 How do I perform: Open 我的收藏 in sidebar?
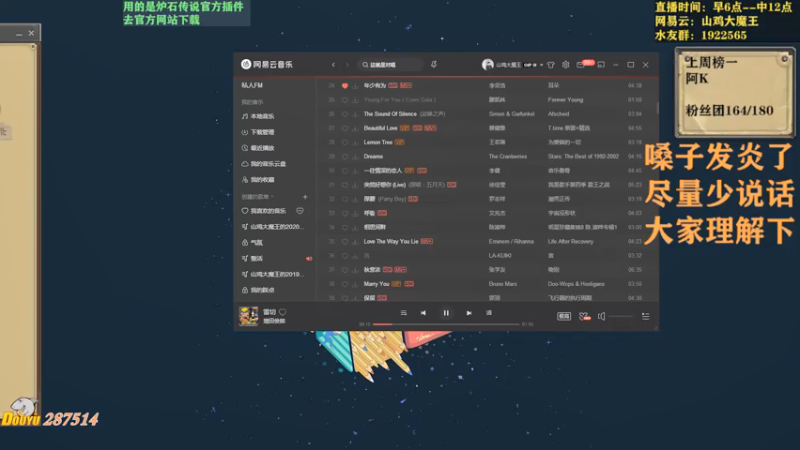coord(258,180)
